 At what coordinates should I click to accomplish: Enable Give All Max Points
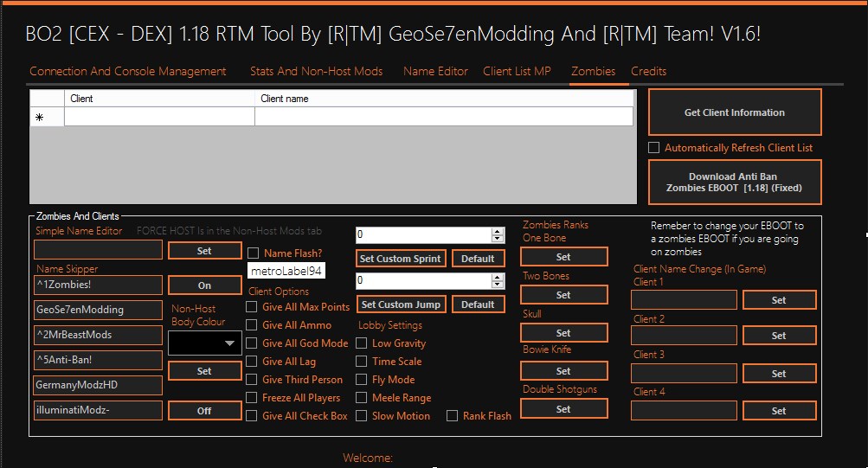(x=251, y=306)
